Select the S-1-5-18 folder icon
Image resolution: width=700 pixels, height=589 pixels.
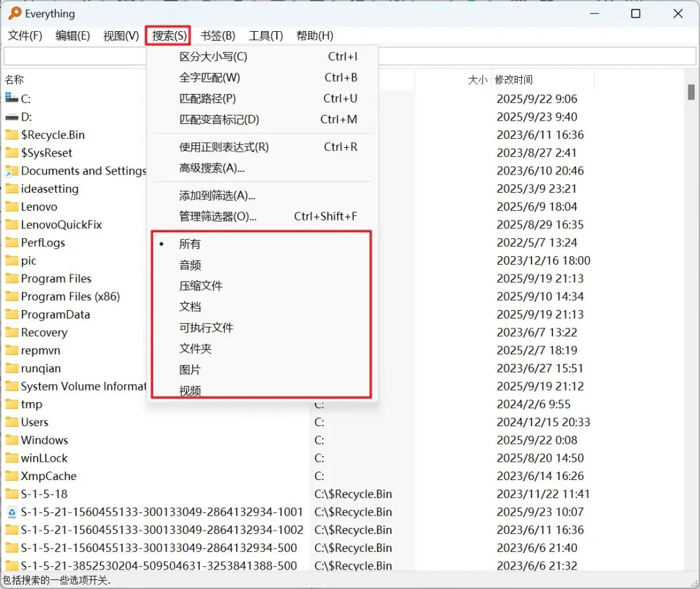[12, 494]
